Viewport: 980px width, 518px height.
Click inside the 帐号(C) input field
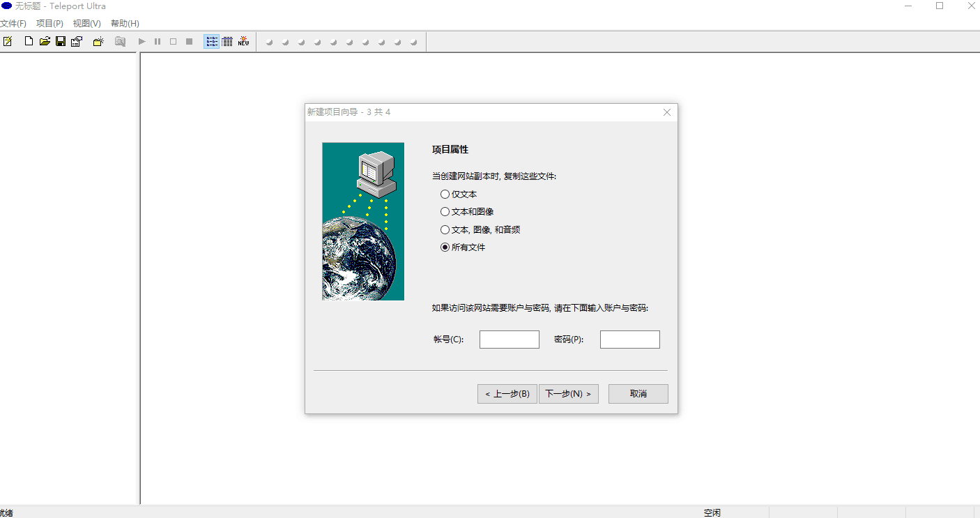(509, 339)
